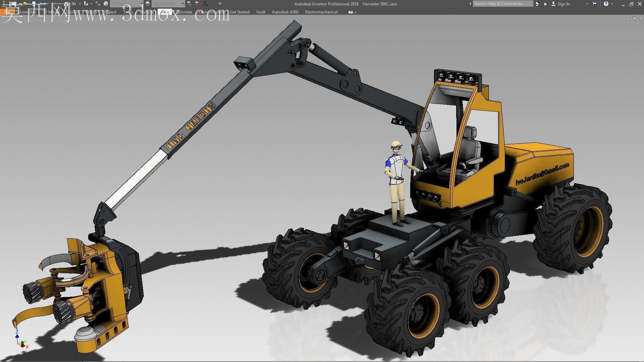
Task: Click the XYZ axis triad indicator
Action: 21,340
